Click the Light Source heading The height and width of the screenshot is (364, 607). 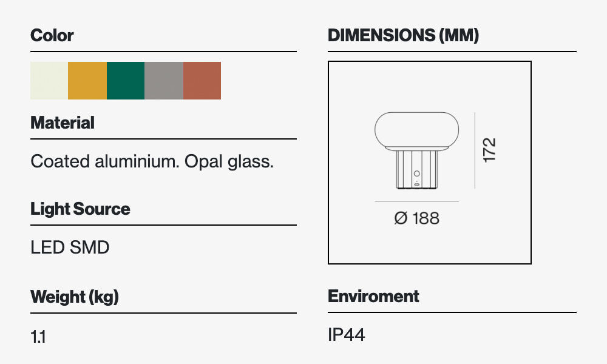(x=80, y=209)
